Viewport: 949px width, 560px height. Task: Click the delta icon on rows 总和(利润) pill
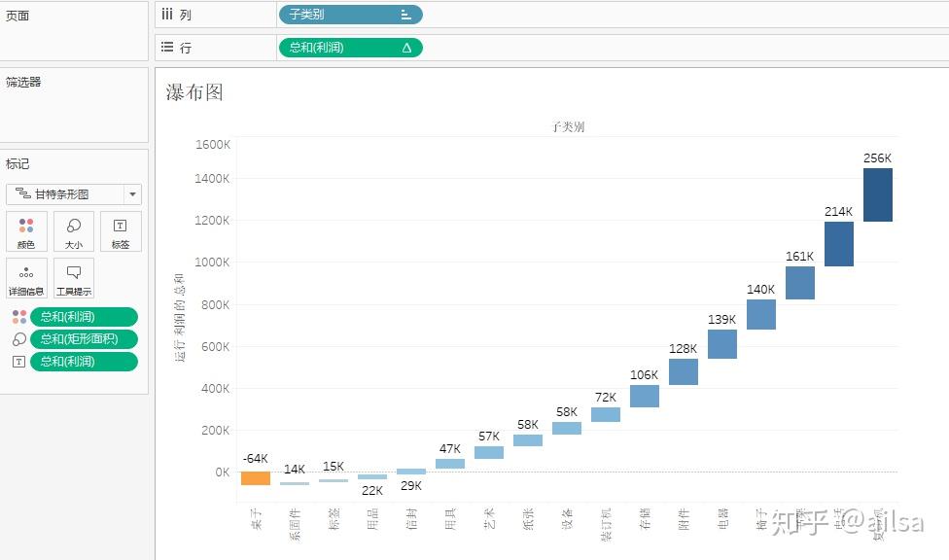(x=406, y=48)
